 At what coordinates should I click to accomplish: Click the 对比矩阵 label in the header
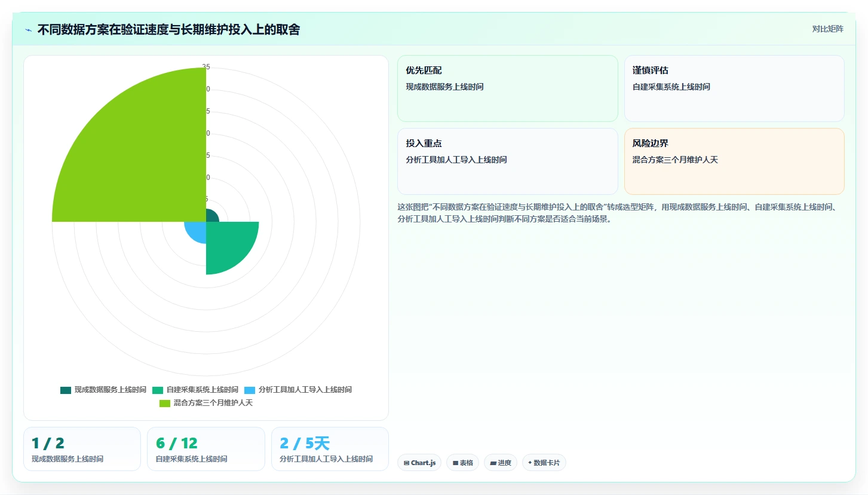(827, 29)
